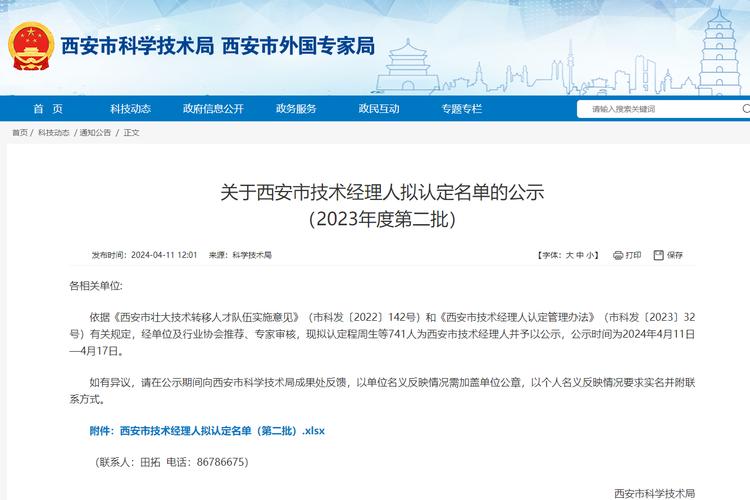The height and width of the screenshot is (500, 750).
Task: Open the 政民互动 navigation item
Action: (379, 109)
